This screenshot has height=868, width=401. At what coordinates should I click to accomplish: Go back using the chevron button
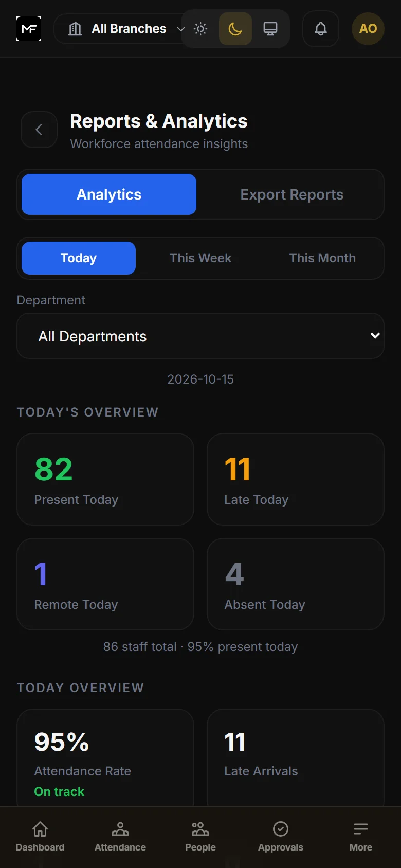39,130
